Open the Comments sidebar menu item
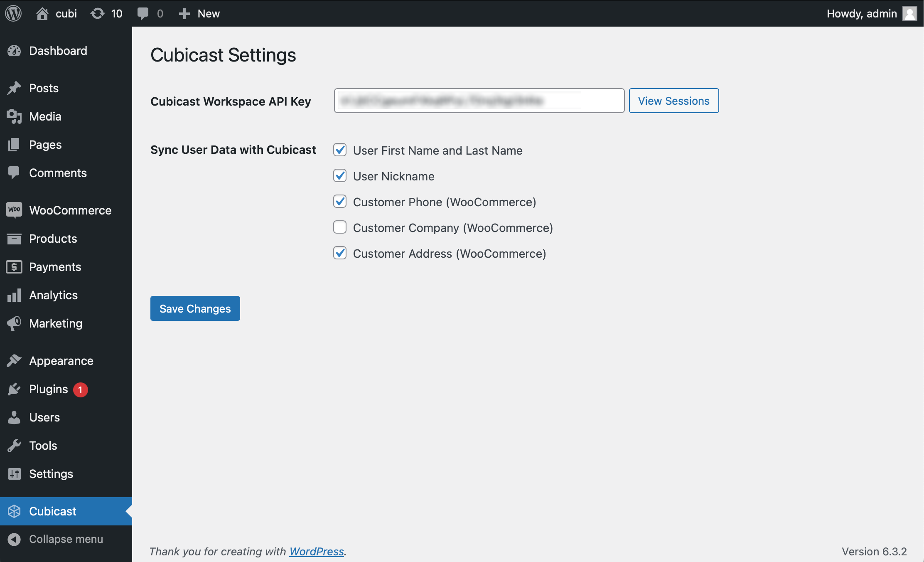Image resolution: width=924 pixels, height=562 pixels. (x=66, y=173)
